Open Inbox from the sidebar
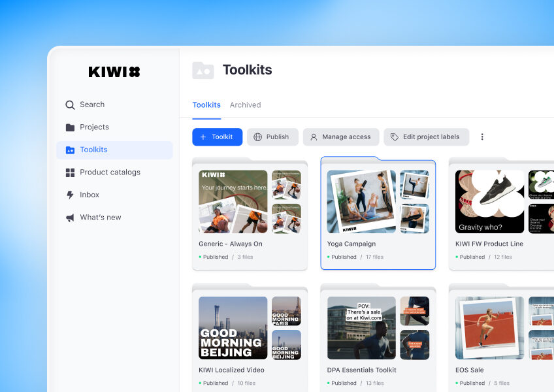 pyautogui.click(x=114, y=195)
